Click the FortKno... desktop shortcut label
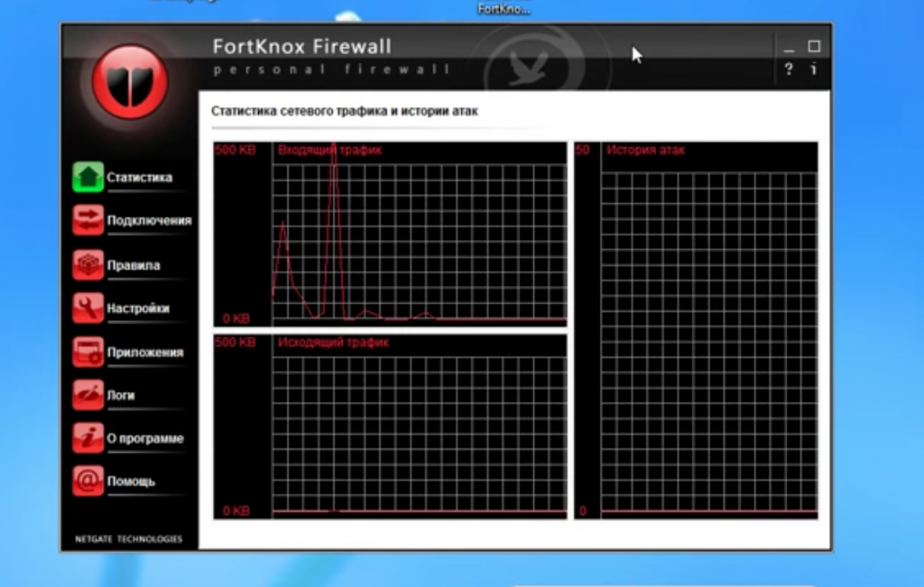 (x=504, y=9)
